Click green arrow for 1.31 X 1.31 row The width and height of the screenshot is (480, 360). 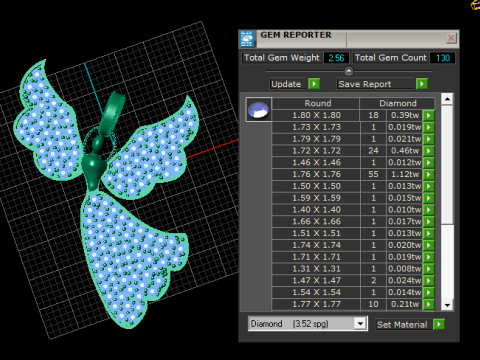click(429, 269)
